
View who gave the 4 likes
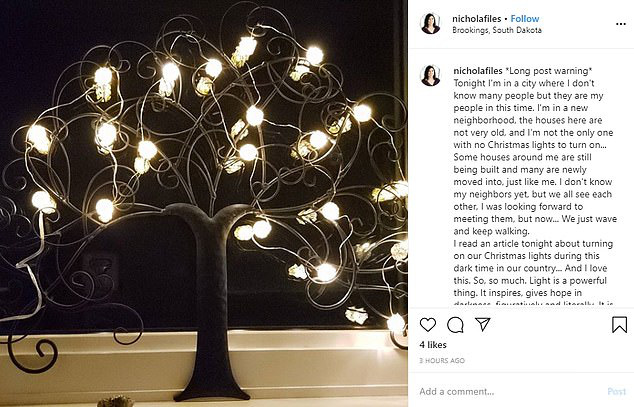[x=433, y=345]
